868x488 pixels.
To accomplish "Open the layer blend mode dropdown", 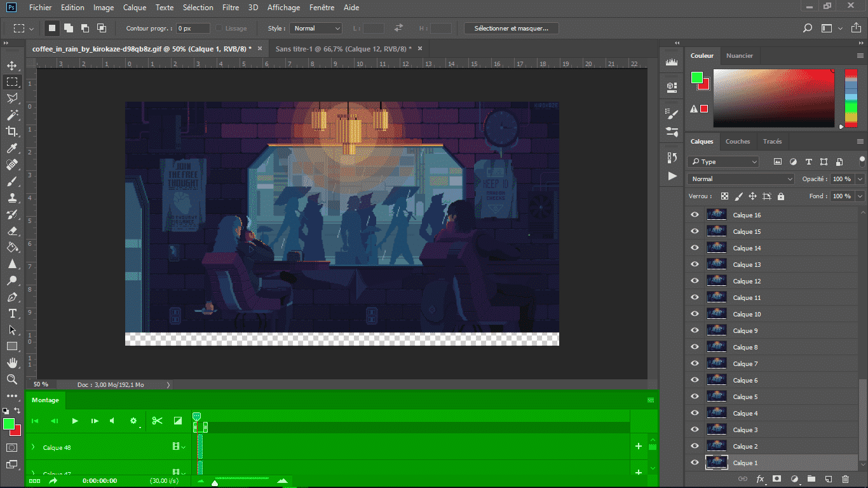I will 740,179.
